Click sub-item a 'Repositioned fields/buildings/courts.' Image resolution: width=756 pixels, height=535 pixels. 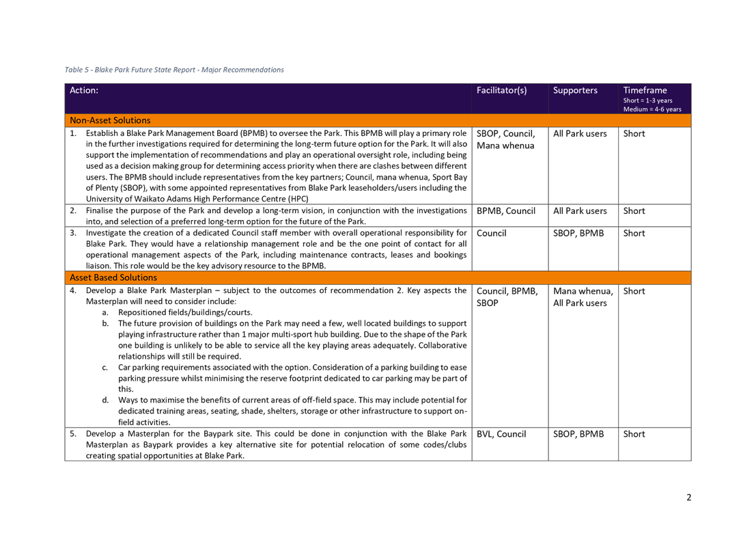click(185, 312)
